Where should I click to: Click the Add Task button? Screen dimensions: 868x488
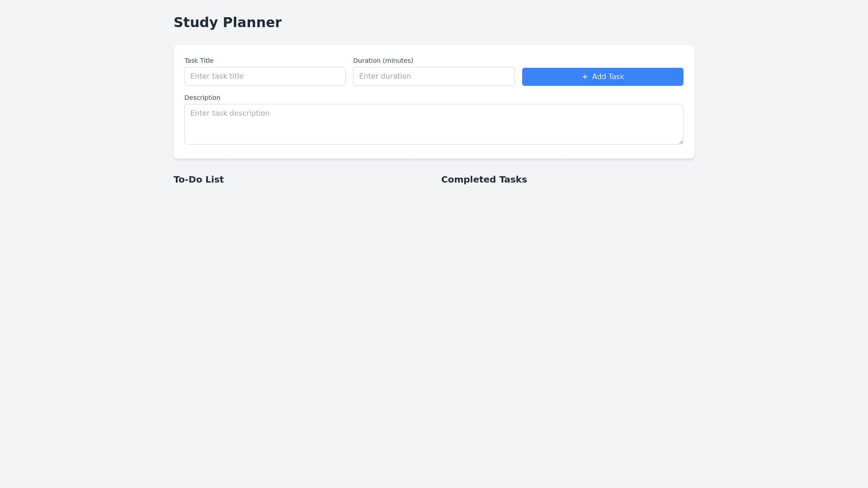(x=602, y=77)
